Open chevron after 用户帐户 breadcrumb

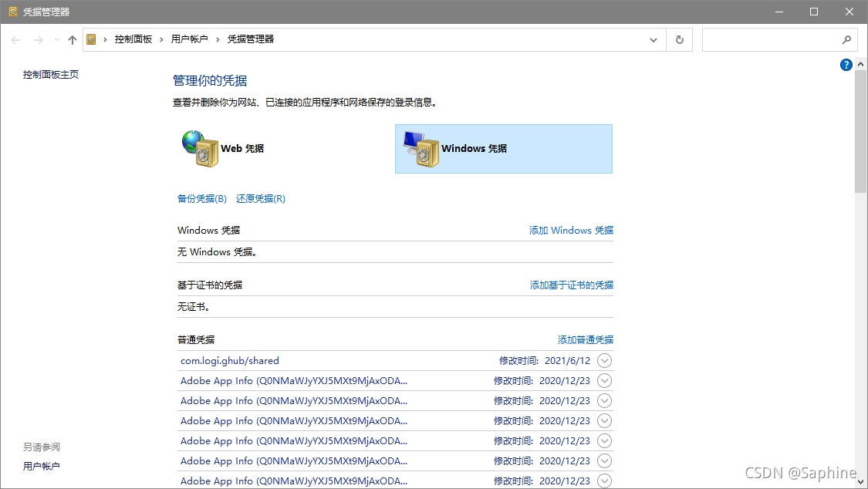click(218, 40)
